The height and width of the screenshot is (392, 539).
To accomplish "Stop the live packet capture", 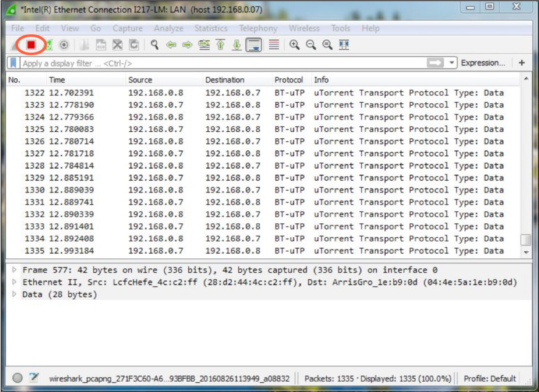I will [x=31, y=45].
